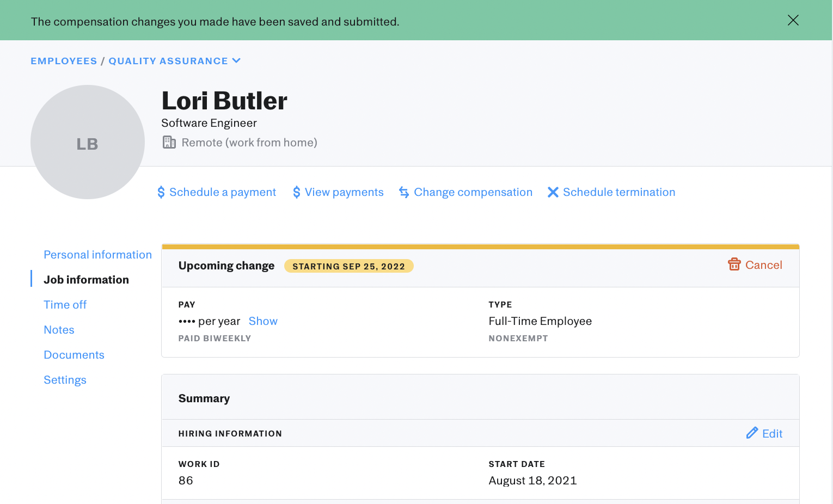Cancel the upcoming compensation change
The image size is (833, 504).
[x=763, y=265]
